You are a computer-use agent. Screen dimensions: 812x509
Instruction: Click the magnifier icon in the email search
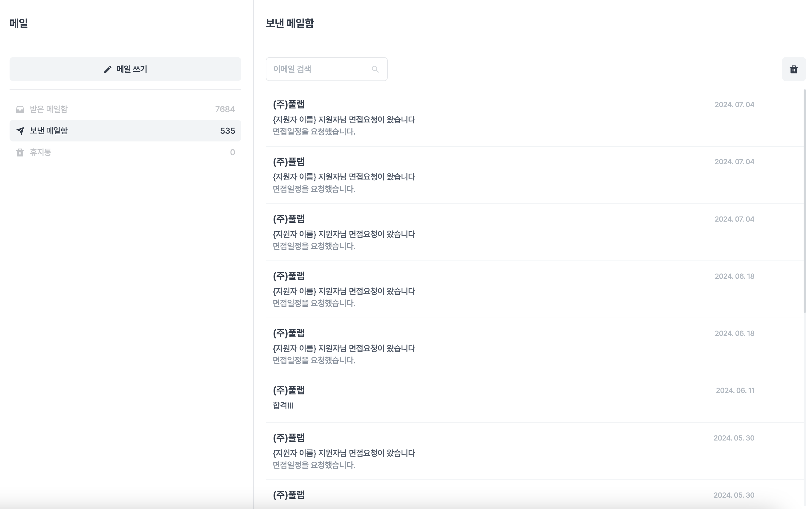tap(375, 69)
